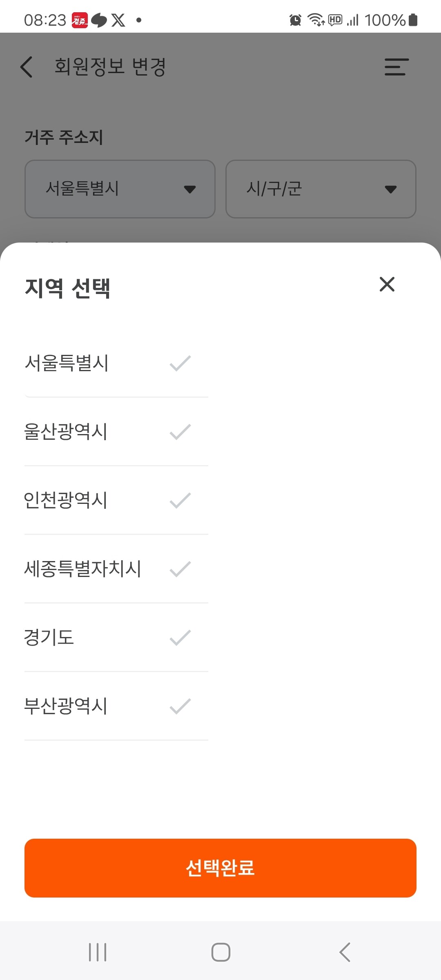Viewport: 441px width, 980px height.
Task: Tap the Android back navigation button
Action: tap(345, 952)
